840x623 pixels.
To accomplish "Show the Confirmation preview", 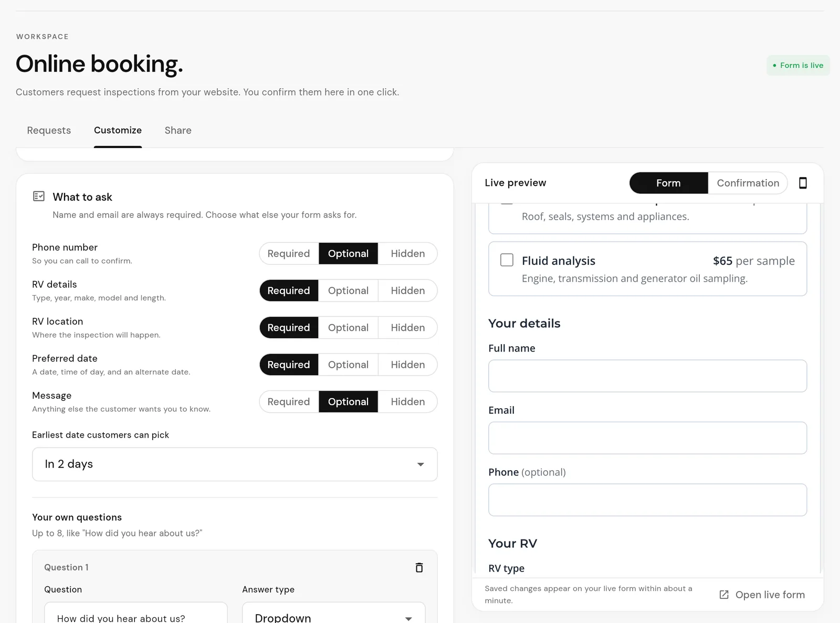I will point(748,183).
